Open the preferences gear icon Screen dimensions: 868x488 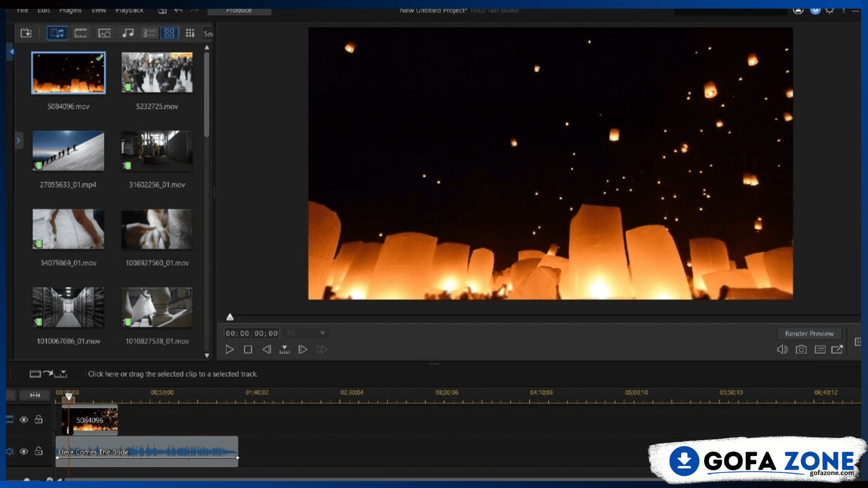tap(830, 10)
